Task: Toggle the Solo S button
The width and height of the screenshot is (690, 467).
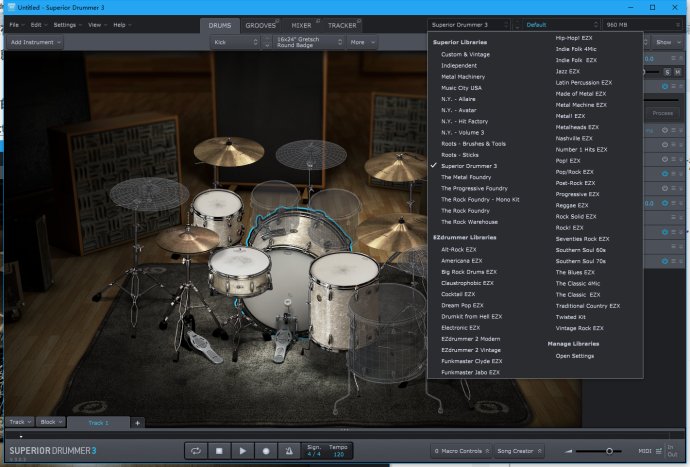Action: pos(668,72)
